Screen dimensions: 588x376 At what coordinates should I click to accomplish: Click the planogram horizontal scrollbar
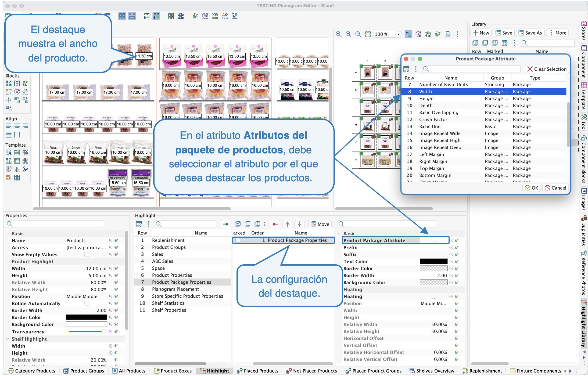[132, 209]
